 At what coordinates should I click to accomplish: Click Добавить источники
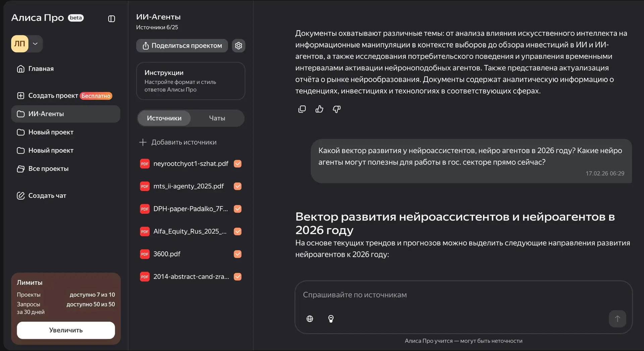(178, 142)
